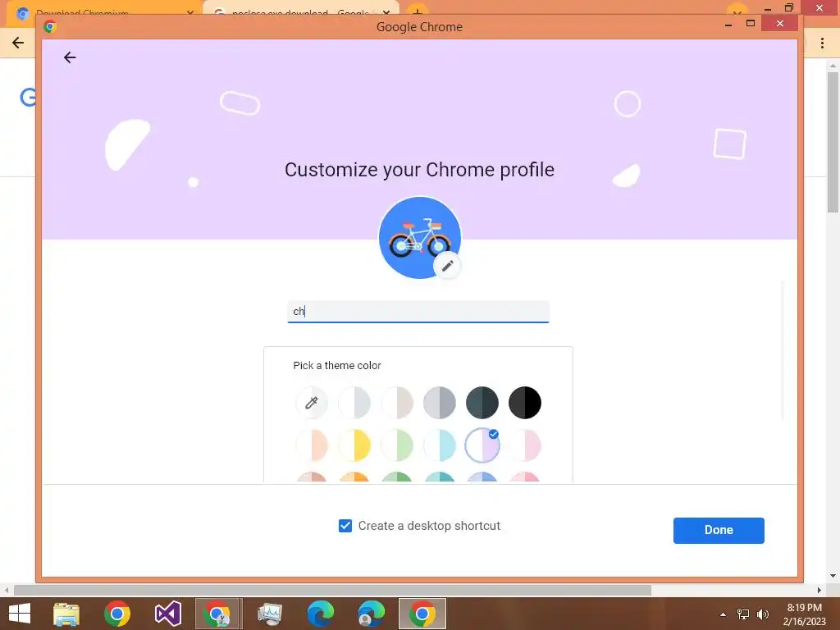Pick the yellow theme color
Viewport: 840px width, 630px height.
point(354,445)
